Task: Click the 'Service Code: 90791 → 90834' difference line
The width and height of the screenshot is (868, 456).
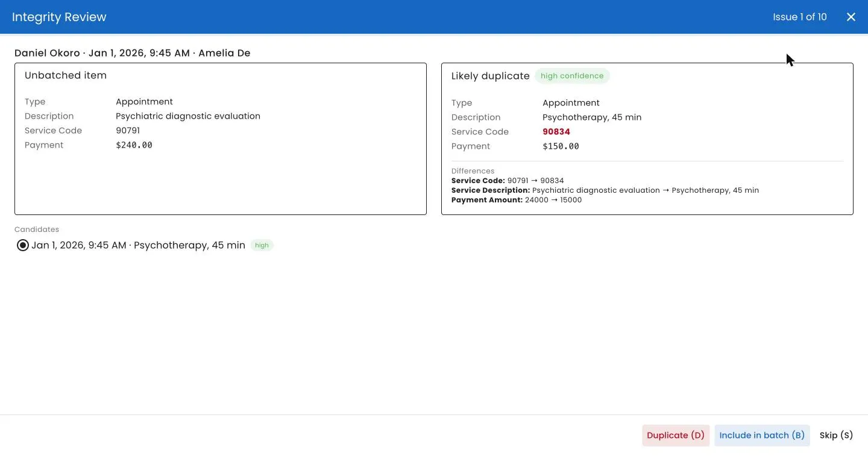Action: (508, 181)
